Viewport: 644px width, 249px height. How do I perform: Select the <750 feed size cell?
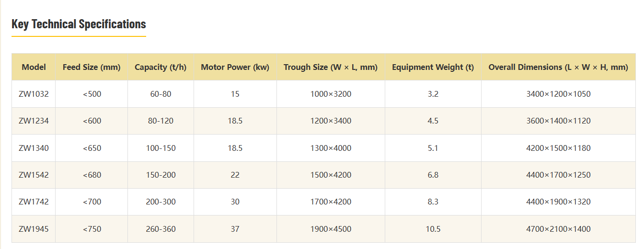(92, 229)
